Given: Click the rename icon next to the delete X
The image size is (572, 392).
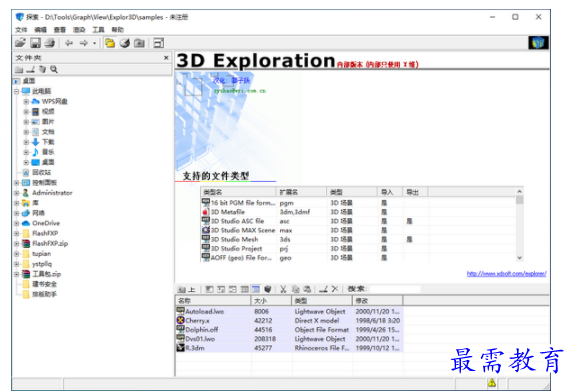Looking at the screenshot, I should (323, 289).
